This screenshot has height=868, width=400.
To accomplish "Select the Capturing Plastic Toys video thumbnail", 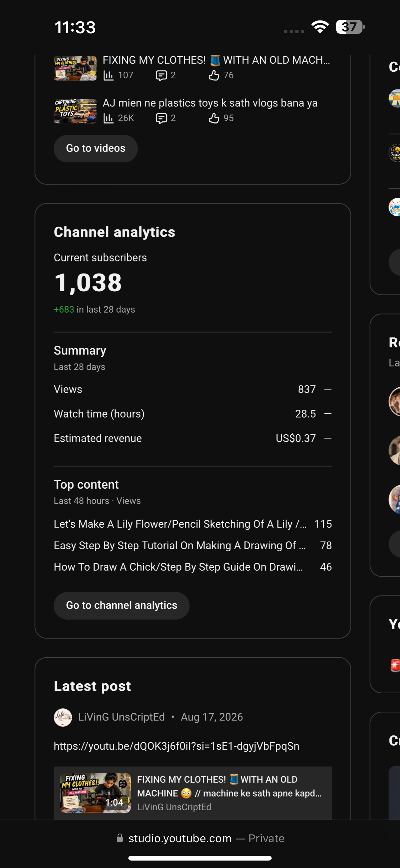I will point(75,111).
